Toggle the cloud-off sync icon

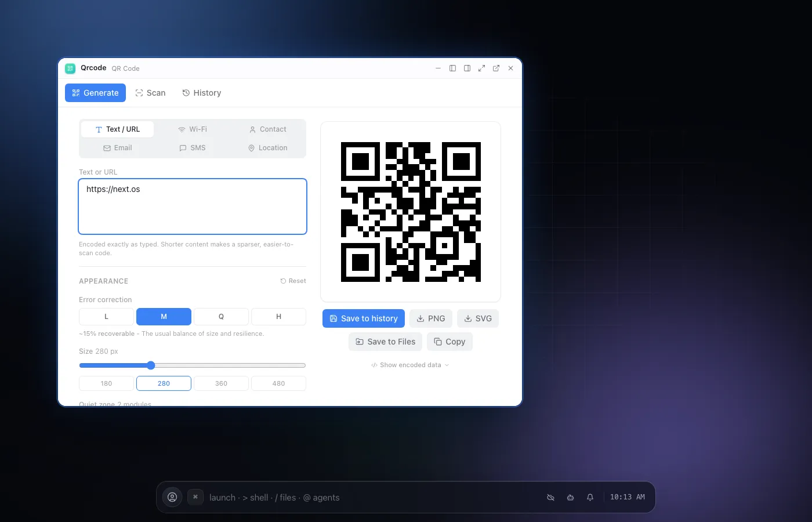click(550, 497)
